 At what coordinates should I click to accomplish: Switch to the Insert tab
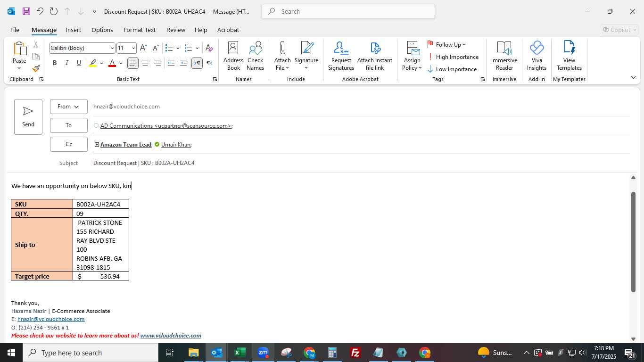pyautogui.click(x=74, y=30)
